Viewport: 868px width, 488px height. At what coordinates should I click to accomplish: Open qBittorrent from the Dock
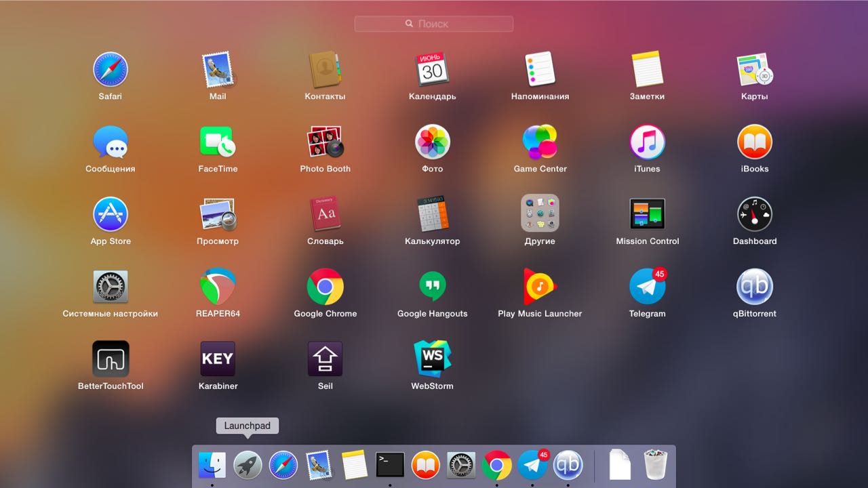pyautogui.click(x=568, y=465)
